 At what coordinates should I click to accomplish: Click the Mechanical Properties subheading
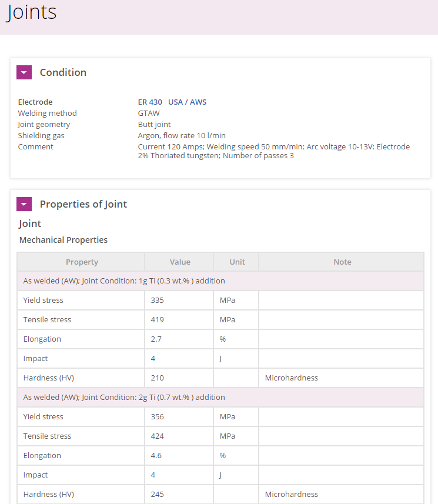[x=63, y=240]
